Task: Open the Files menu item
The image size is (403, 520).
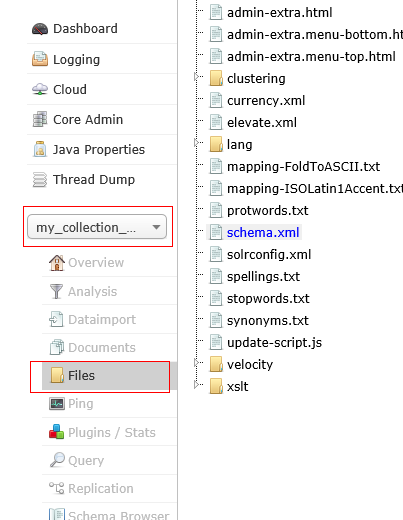Action: (106, 376)
